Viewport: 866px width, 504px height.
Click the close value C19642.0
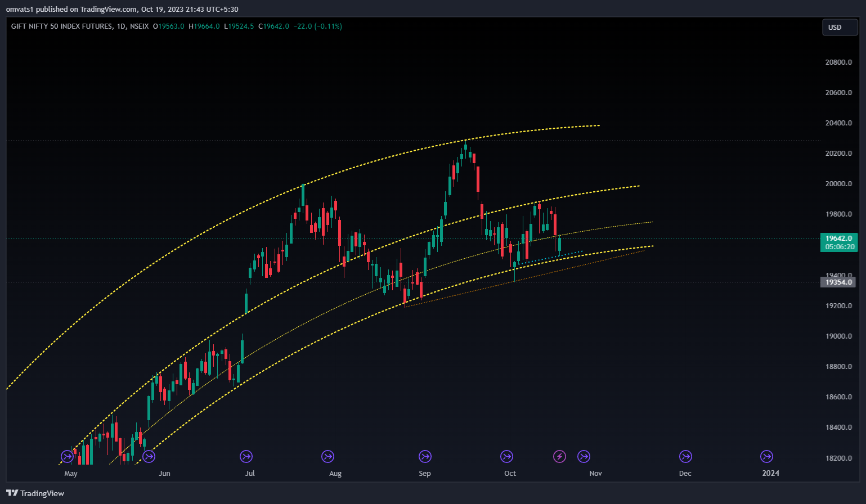tap(273, 26)
